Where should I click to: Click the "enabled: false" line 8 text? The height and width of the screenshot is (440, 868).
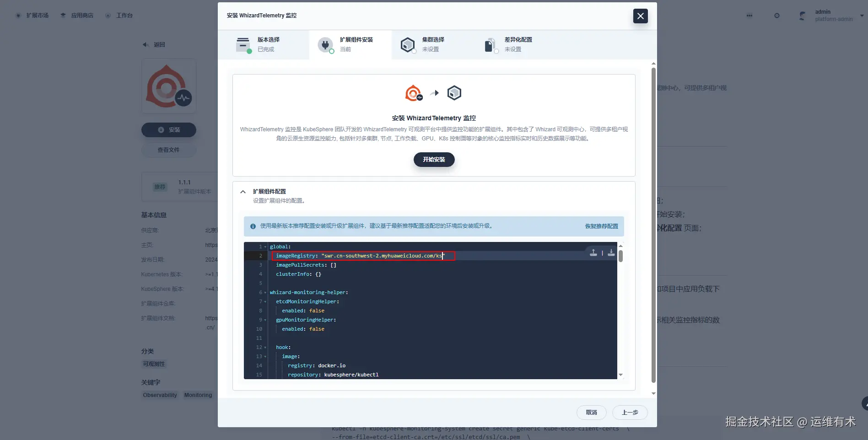click(303, 311)
